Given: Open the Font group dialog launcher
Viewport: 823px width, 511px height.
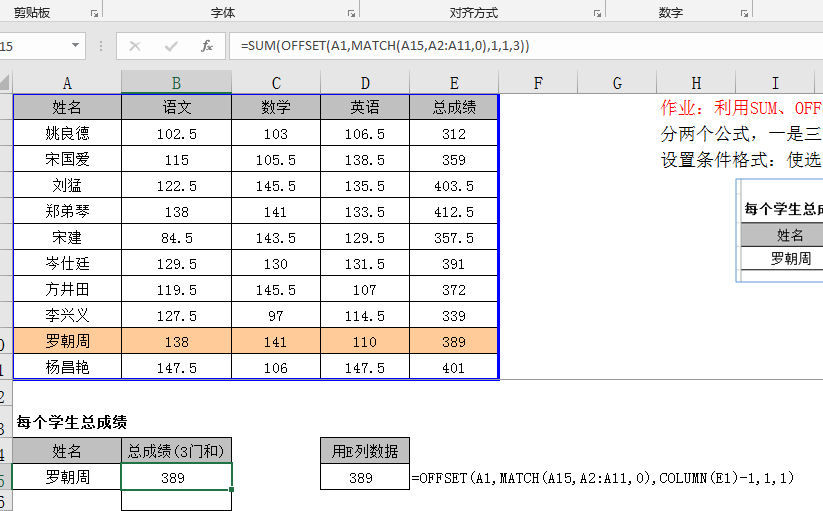Looking at the screenshot, I should tap(351, 14).
